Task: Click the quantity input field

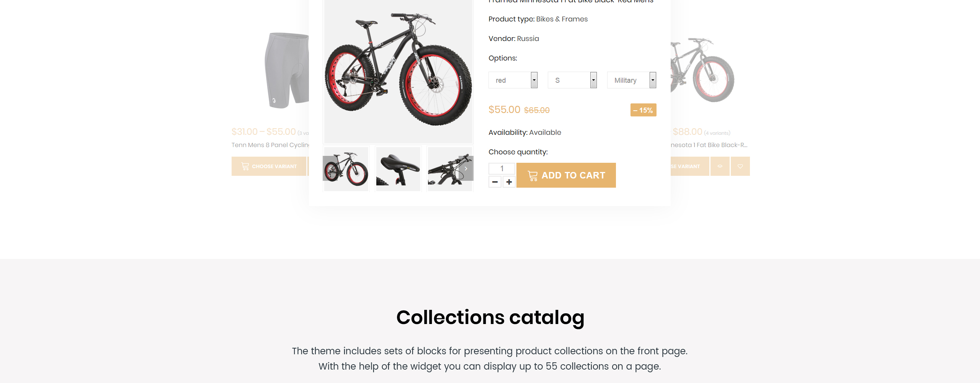Action: tap(502, 169)
